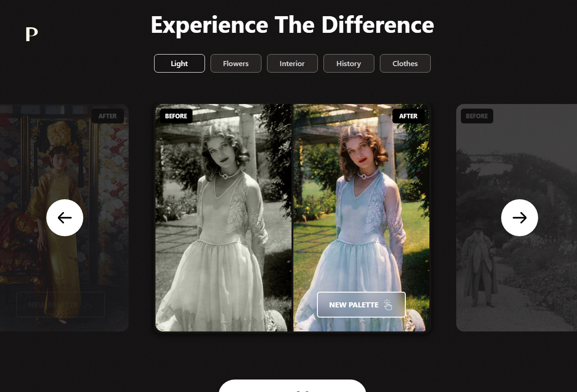Open the Interior tab

tap(292, 63)
